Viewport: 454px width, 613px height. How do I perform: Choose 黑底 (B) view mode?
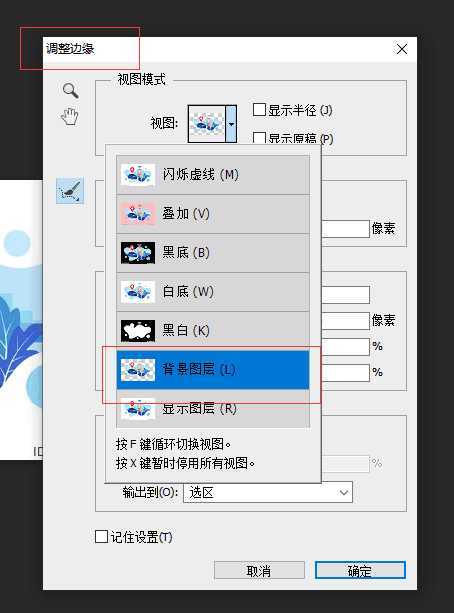point(213,253)
